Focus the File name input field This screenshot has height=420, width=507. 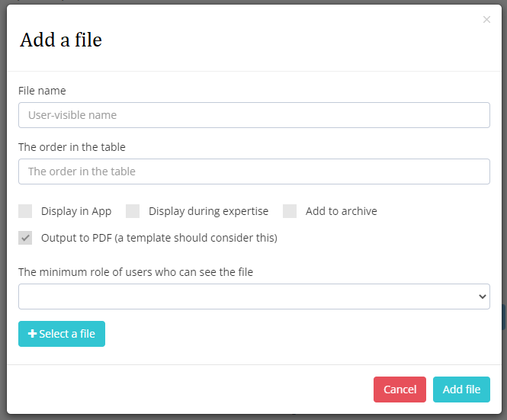click(254, 115)
